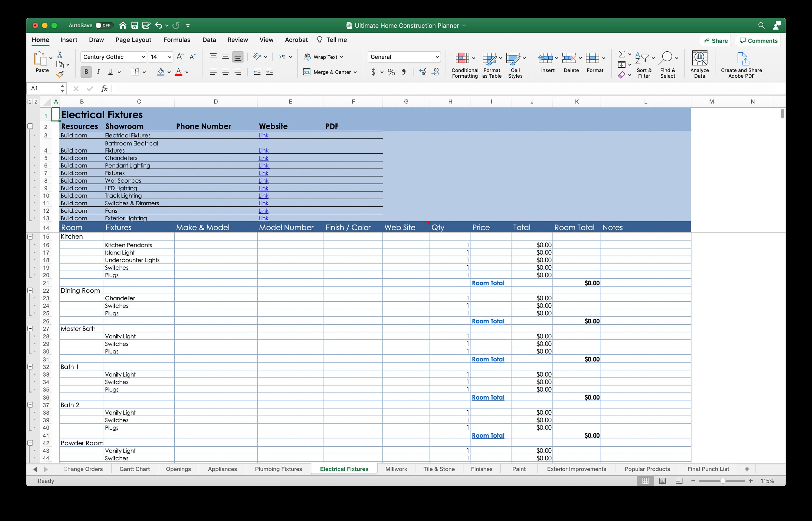812x521 pixels.
Task: Click the Chandeliers Link hyperlink
Action: point(263,158)
